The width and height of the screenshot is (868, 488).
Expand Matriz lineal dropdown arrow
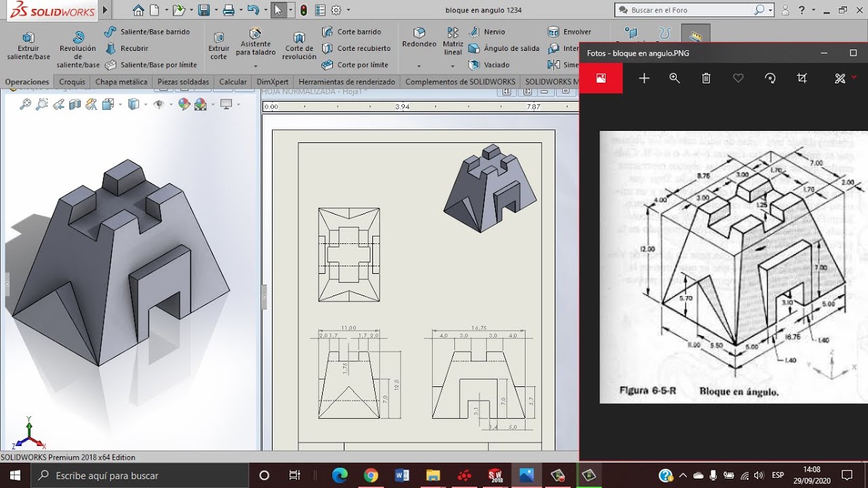tap(453, 66)
